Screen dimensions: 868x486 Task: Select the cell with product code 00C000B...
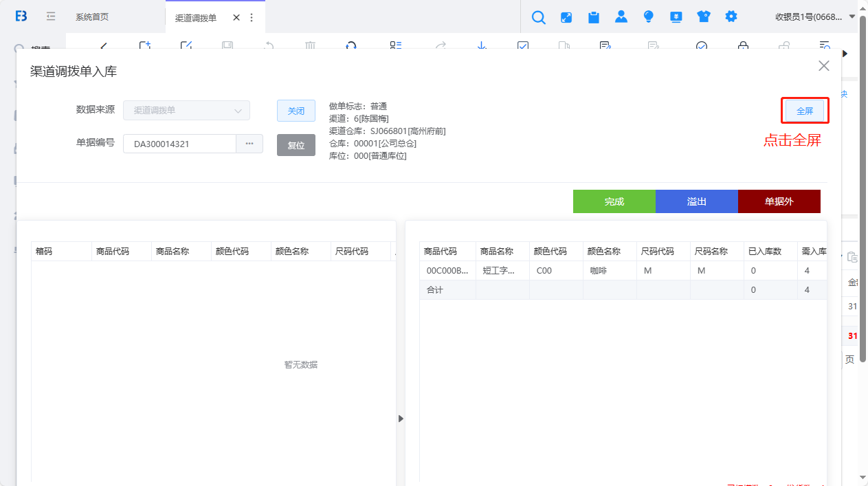(447, 271)
